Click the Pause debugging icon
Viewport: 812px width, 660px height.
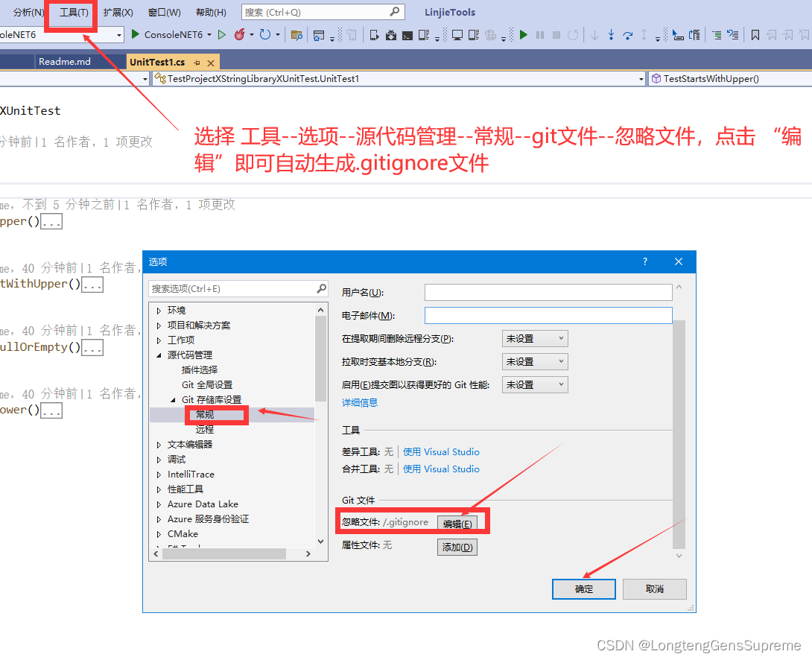pos(540,34)
